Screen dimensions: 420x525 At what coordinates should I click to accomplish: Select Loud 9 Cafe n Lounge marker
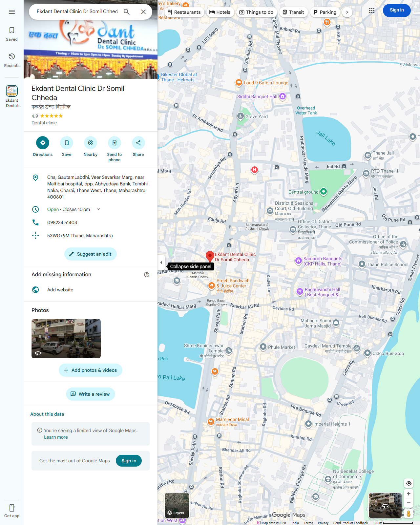click(239, 83)
